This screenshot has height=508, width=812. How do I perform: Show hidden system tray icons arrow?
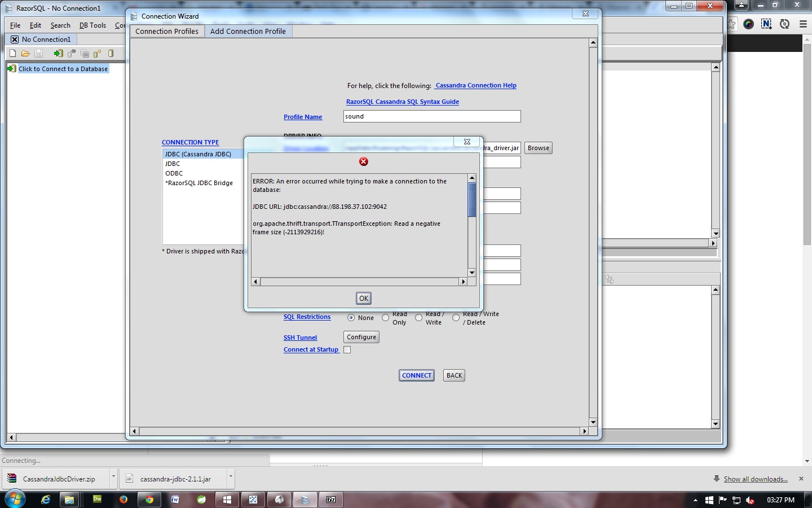pos(695,500)
